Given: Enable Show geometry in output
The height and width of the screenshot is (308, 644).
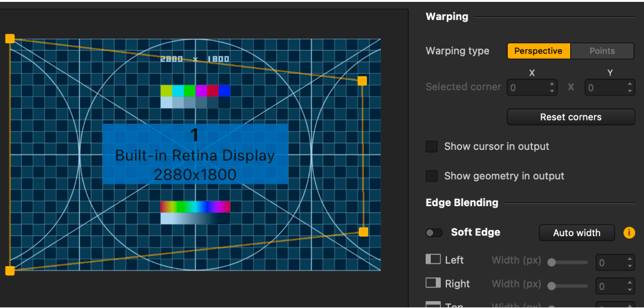Looking at the screenshot, I should [x=431, y=176].
